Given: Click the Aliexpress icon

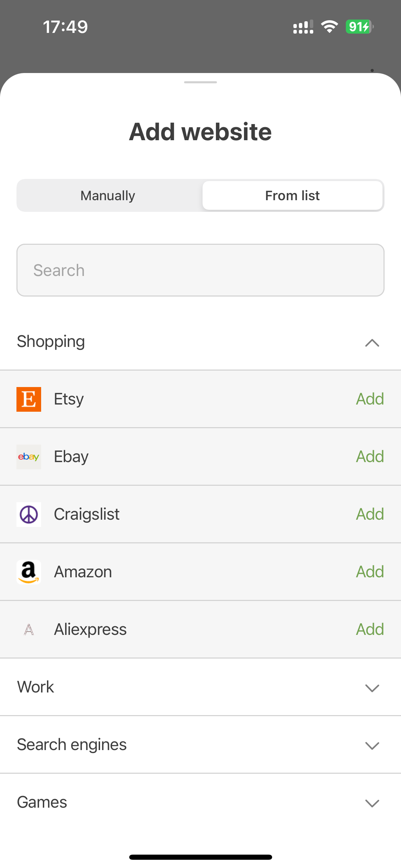Looking at the screenshot, I should 29,629.
